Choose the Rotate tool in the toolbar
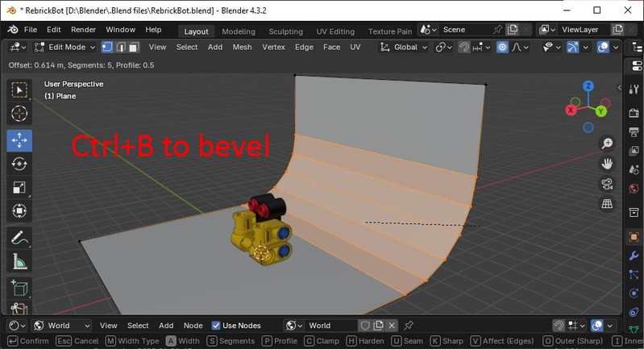This screenshot has width=644, height=349. click(19, 164)
